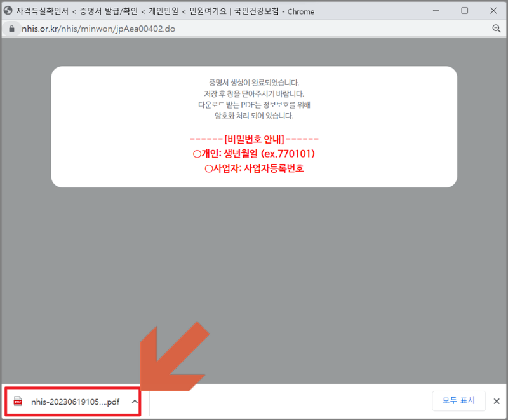Click the NHIS favicon in the title bar

(9, 11)
